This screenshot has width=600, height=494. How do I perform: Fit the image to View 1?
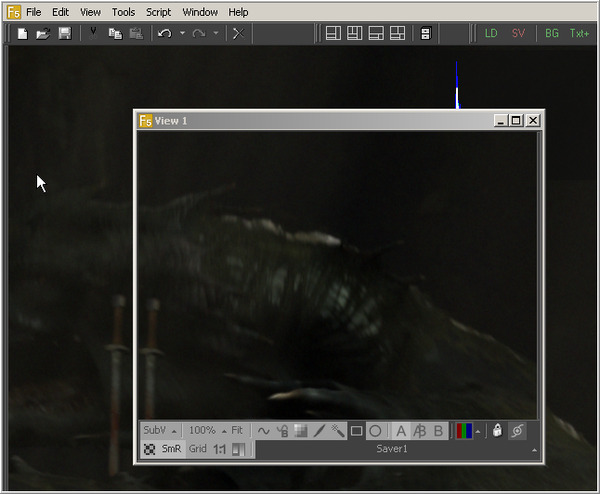coord(237,430)
